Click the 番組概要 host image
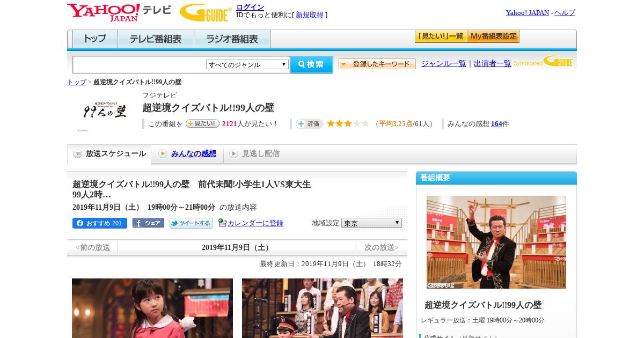Viewport: 644px width, 338px height. [496, 242]
